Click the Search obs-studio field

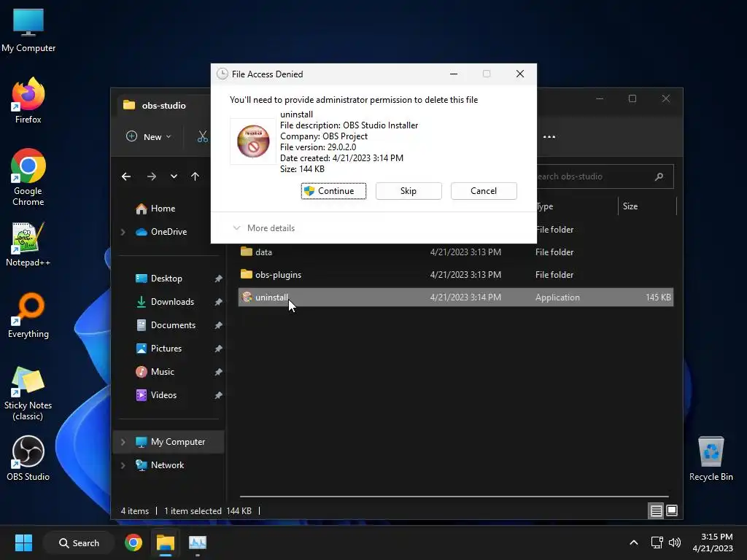click(x=605, y=176)
